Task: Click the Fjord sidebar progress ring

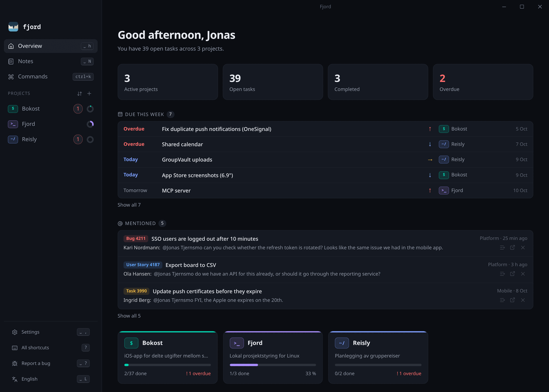Action: coord(90,124)
